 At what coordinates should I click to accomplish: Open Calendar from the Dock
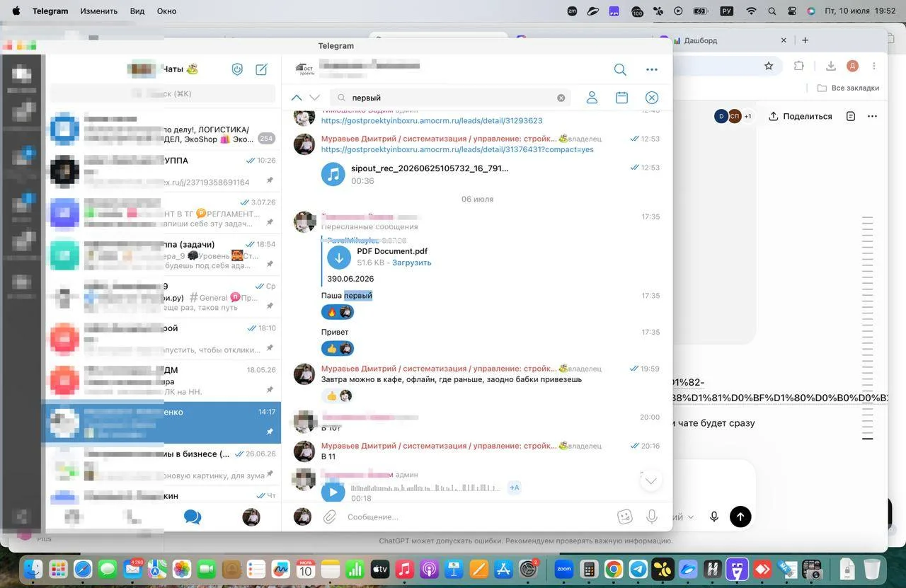(x=305, y=569)
